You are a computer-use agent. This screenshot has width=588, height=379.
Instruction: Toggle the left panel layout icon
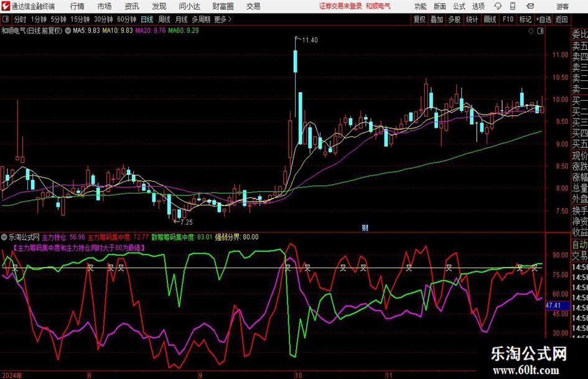pyautogui.click(x=6, y=19)
